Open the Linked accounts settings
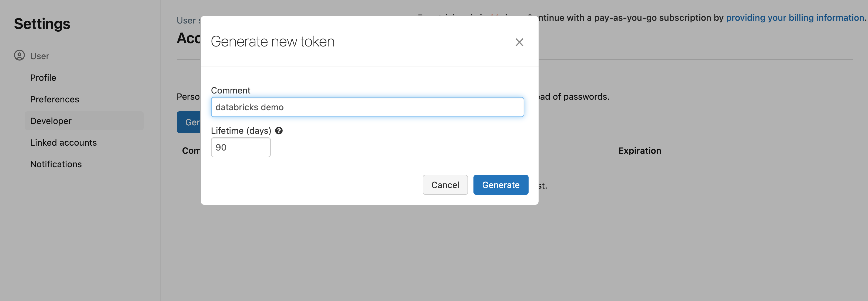868x301 pixels. [x=63, y=142]
